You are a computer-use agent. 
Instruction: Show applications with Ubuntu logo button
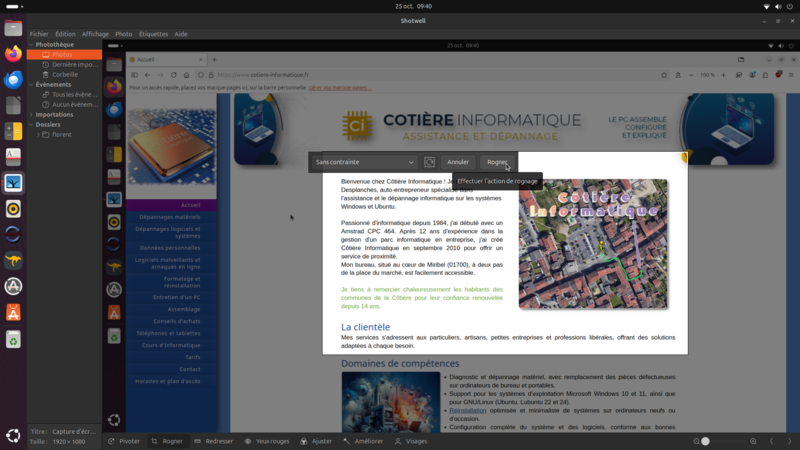pyautogui.click(x=13, y=435)
